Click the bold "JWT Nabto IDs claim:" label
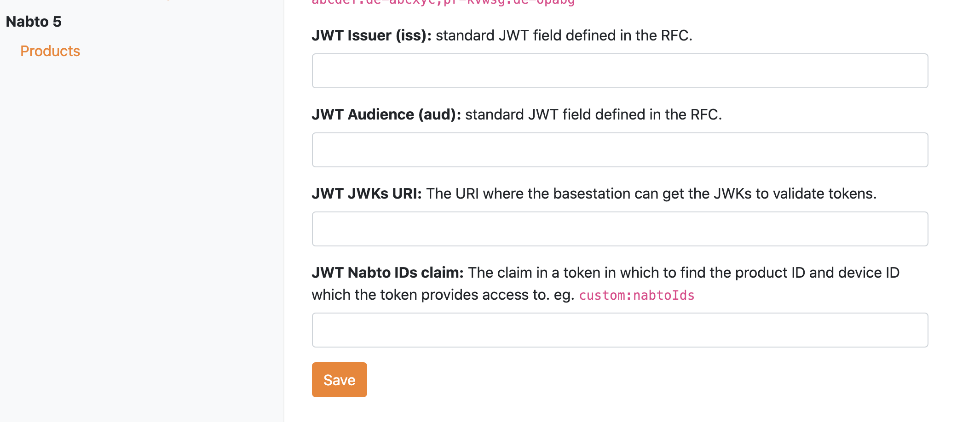 [x=387, y=273]
